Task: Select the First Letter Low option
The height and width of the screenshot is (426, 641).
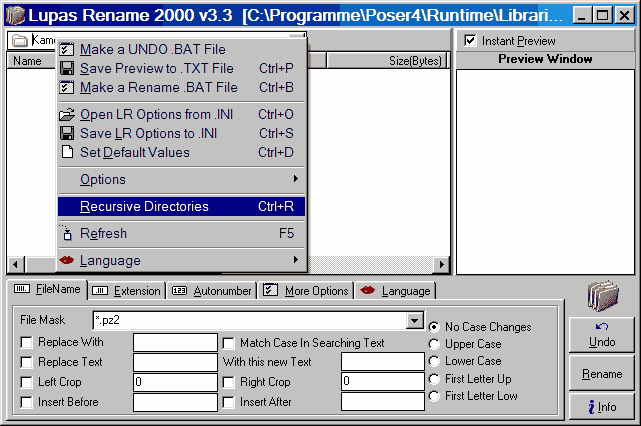Action: pyautogui.click(x=434, y=396)
